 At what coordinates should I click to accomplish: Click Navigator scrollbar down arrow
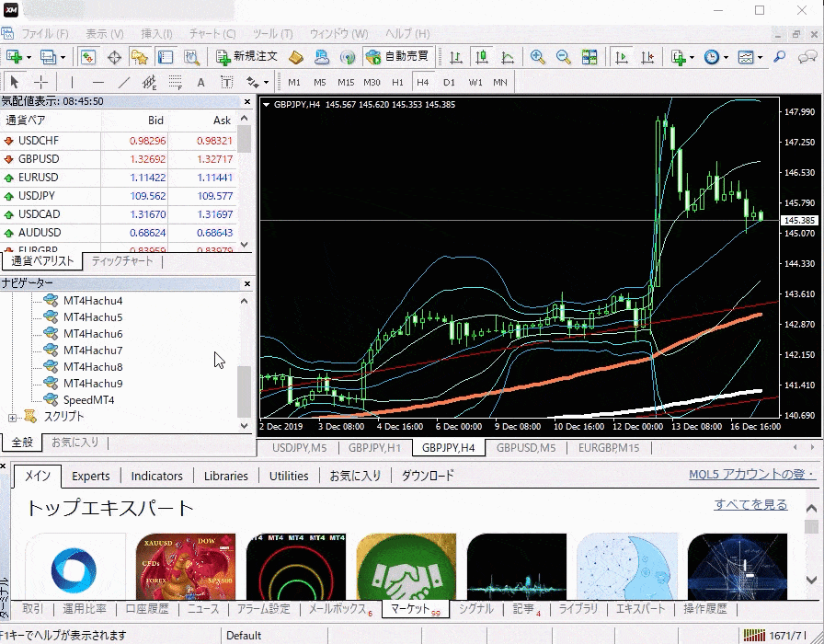(x=245, y=426)
